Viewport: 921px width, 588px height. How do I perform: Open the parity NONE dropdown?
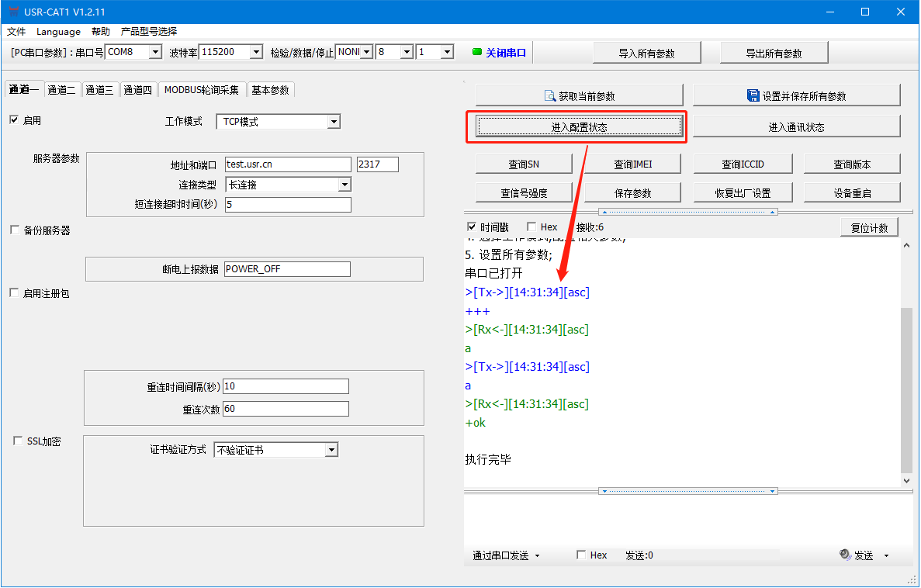click(366, 52)
